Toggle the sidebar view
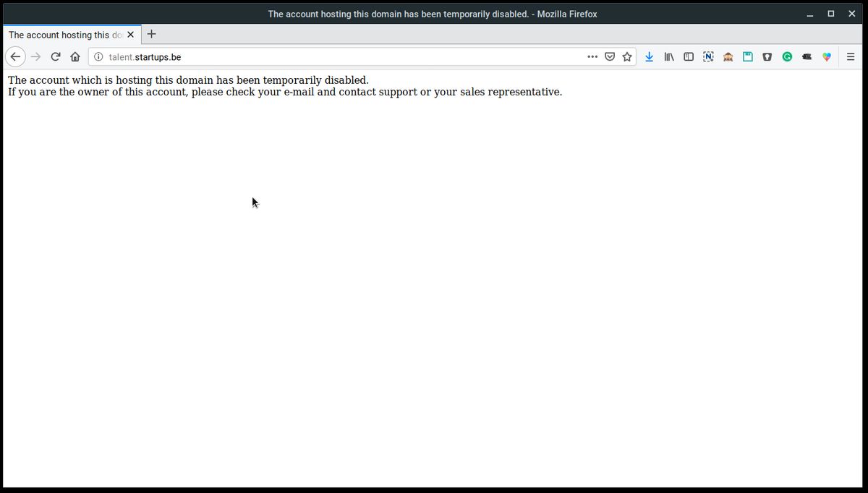The height and width of the screenshot is (493, 868). [x=689, y=56]
